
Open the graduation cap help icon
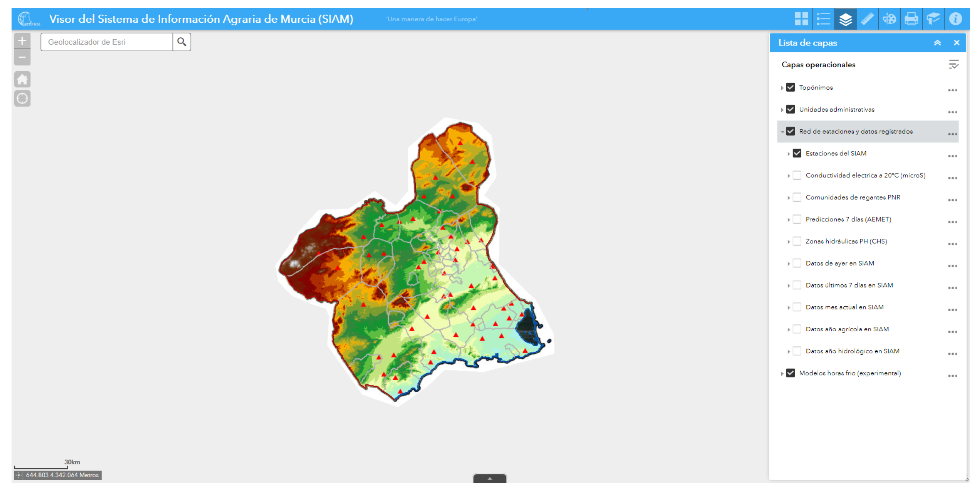[933, 19]
